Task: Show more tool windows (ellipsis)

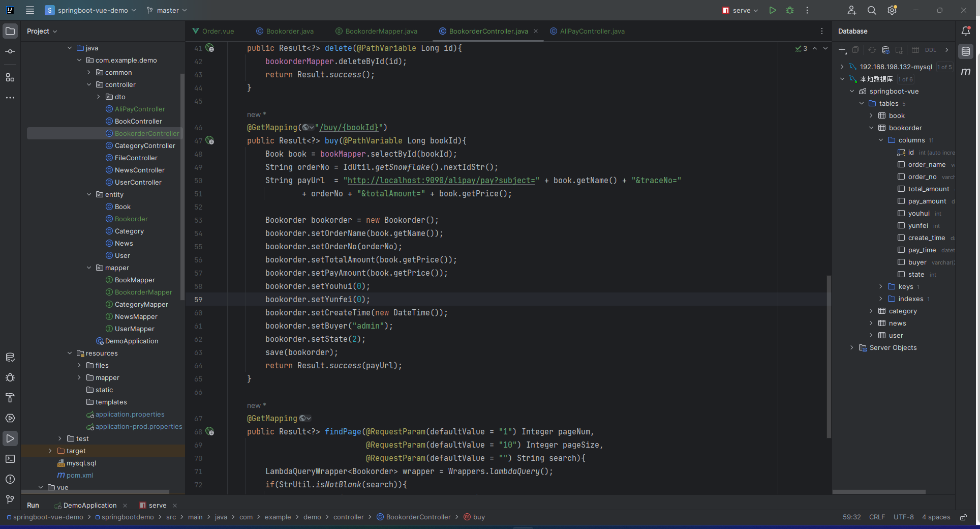Action: (x=10, y=98)
